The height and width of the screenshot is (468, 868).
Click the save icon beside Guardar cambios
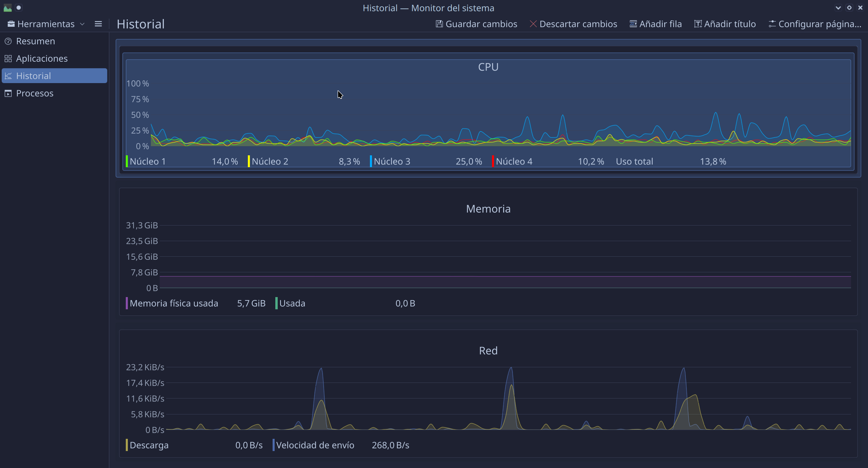click(439, 24)
